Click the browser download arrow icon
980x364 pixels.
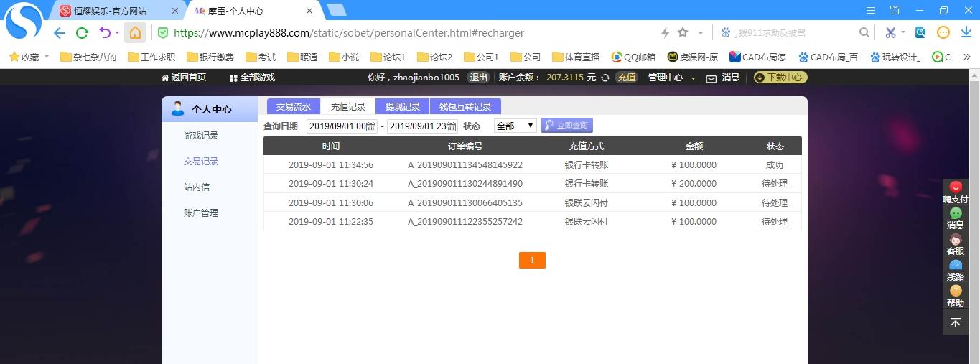tap(966, 32)
